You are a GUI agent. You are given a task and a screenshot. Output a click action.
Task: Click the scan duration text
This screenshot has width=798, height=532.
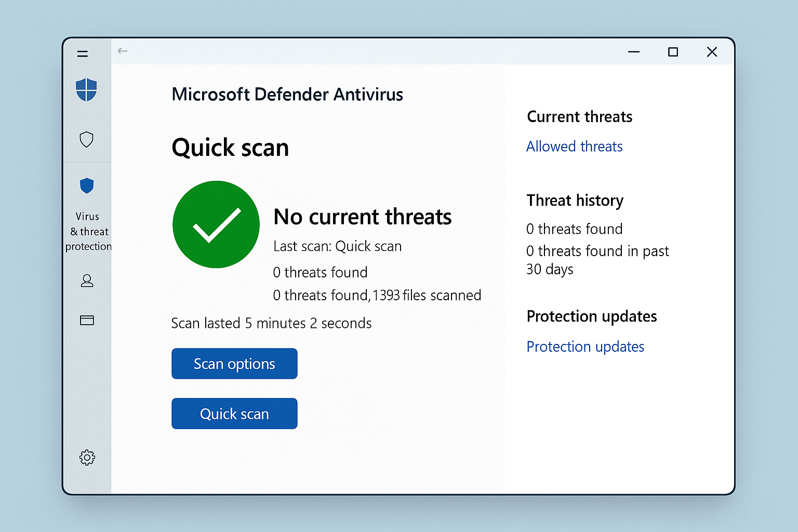[x=271, y=323]
